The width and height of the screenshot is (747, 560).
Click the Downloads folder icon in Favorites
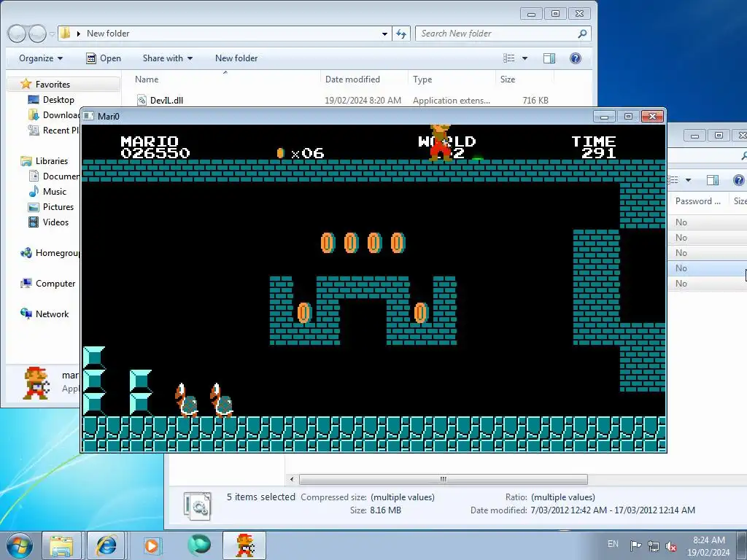click(34, 114)
